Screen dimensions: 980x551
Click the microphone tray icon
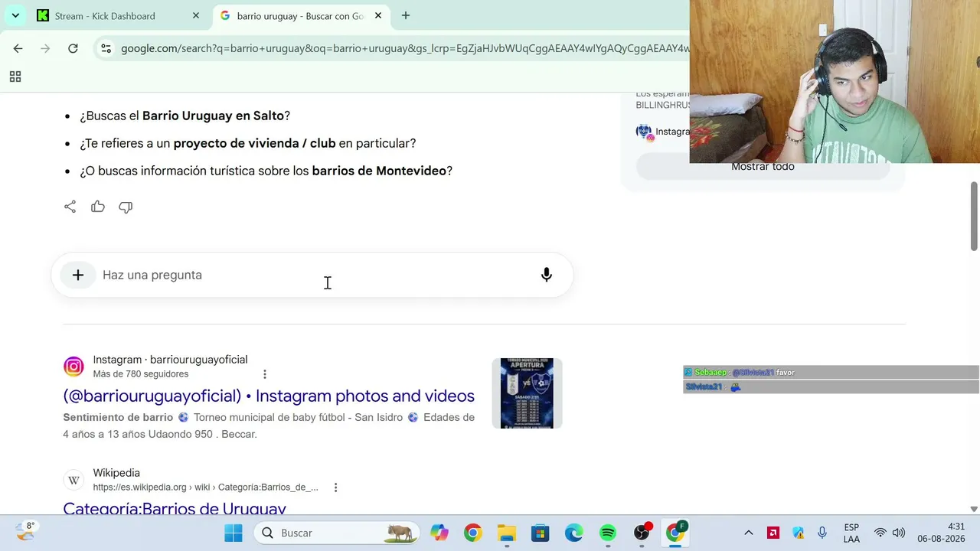pos(822,533)
